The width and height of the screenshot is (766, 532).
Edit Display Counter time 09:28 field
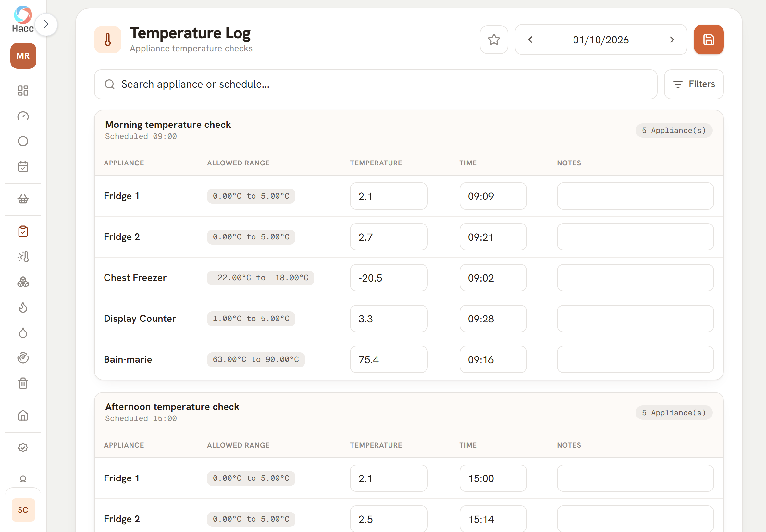[493, 319]
